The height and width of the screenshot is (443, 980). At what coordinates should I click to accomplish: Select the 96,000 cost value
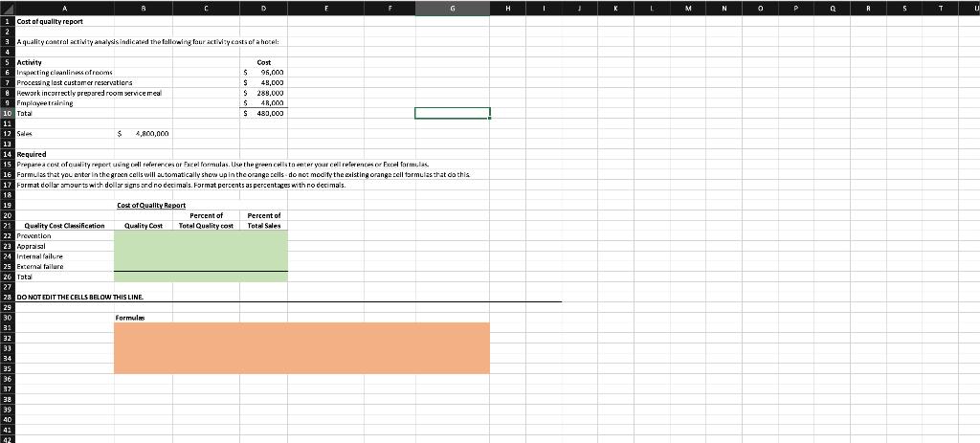263,73
